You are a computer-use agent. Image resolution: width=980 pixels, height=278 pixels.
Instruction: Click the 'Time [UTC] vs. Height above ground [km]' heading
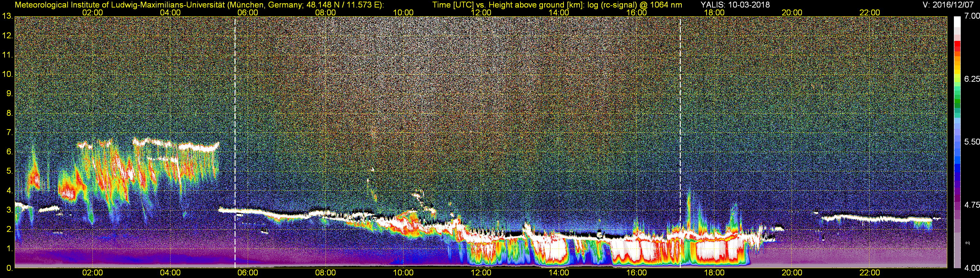tap(509, 5)
